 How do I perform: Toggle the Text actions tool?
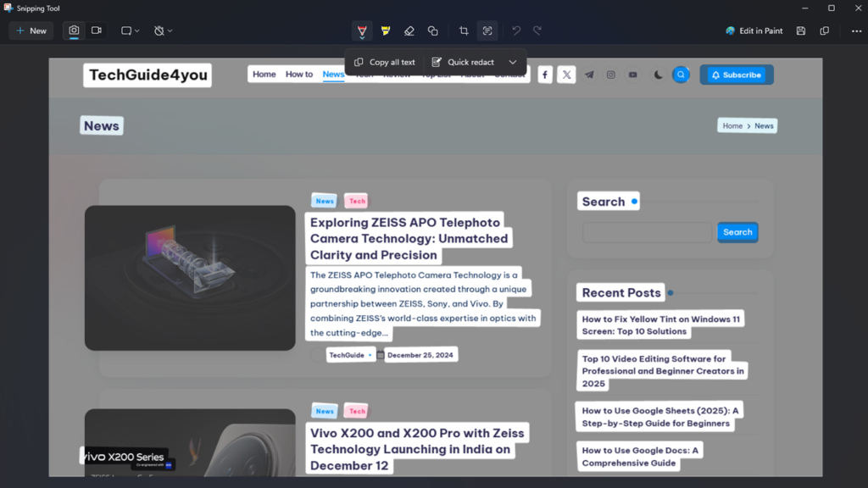point(487,31)
